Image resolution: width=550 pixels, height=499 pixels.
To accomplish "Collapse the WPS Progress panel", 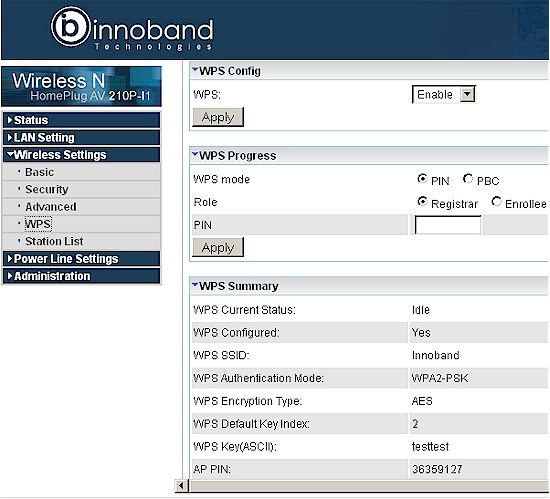I will (x=195, y=154).
